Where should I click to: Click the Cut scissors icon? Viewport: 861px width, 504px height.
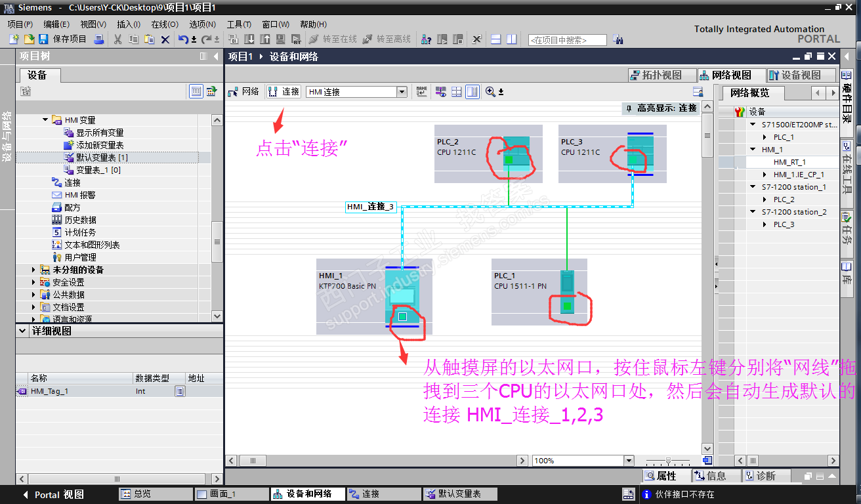[x=118, y=39]
